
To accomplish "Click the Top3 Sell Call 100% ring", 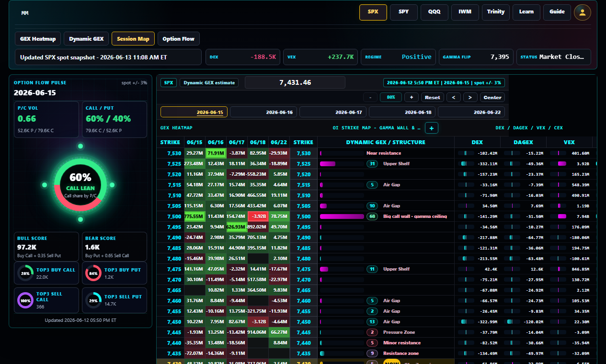I will tap(25, 300).
